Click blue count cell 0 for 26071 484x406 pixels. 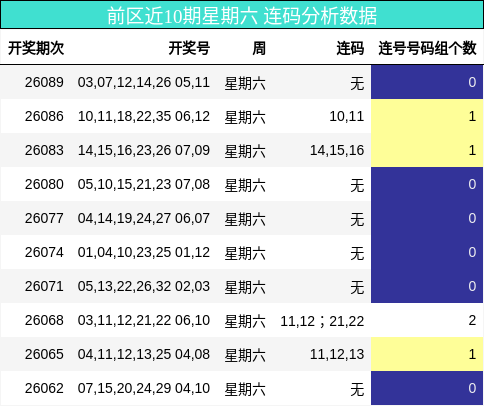427,286
